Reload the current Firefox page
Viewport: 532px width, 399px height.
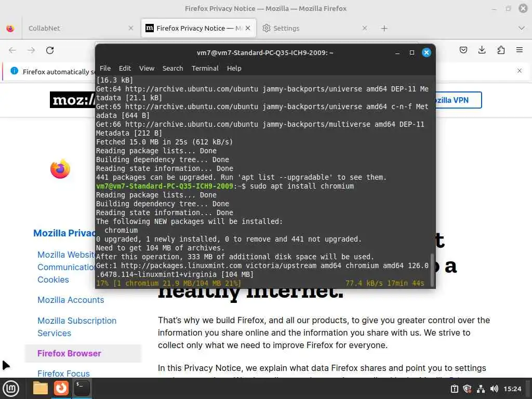pos(50,50)
